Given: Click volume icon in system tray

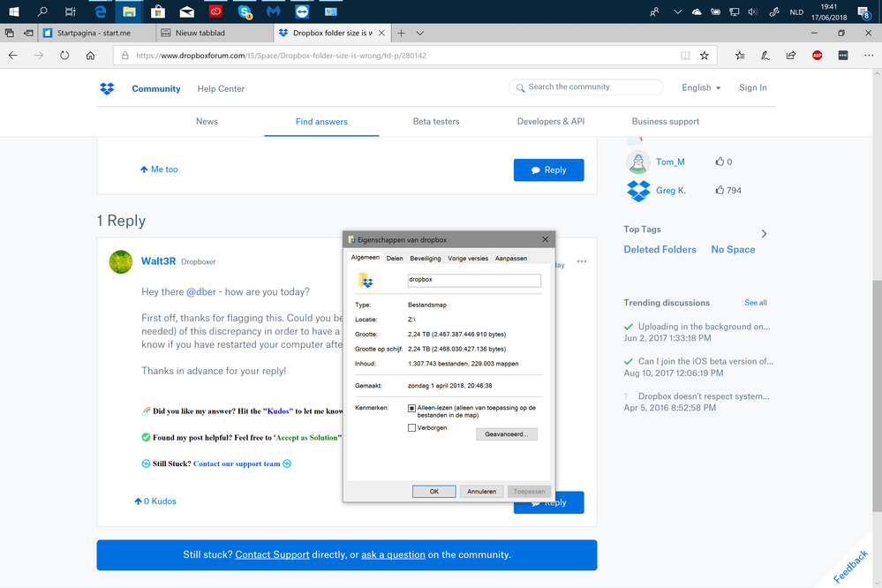Looking at the screenshot, I should point(752,11).
